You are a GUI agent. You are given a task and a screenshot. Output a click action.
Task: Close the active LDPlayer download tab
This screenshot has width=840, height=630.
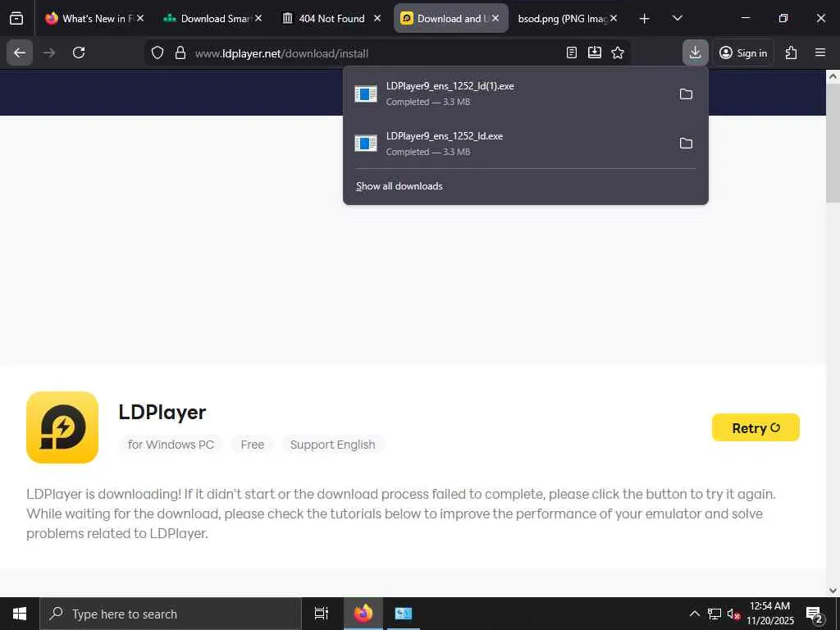click(x=495, y=18)
